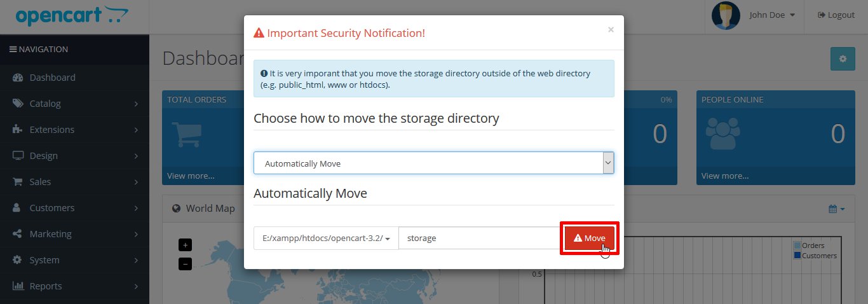Click the Orders legend color swatch

point(797,245)
